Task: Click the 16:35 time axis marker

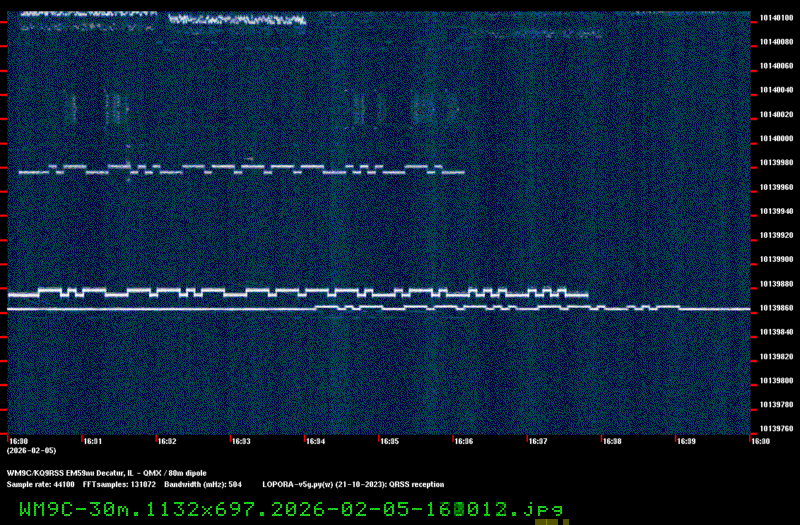Action: (x=389, y=441)
